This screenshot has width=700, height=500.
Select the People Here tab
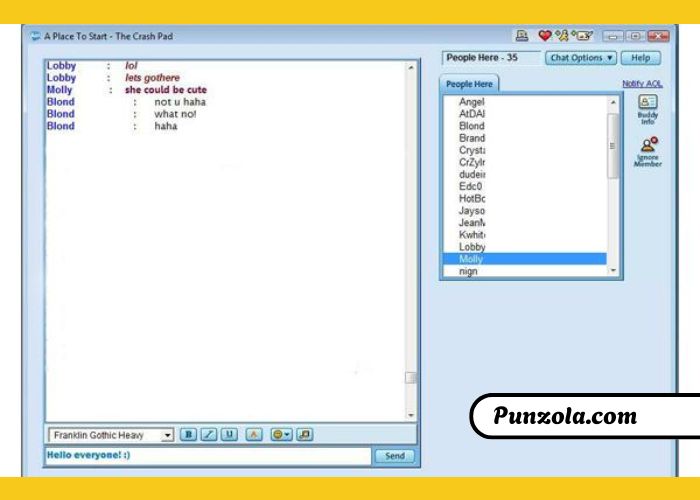470,85
